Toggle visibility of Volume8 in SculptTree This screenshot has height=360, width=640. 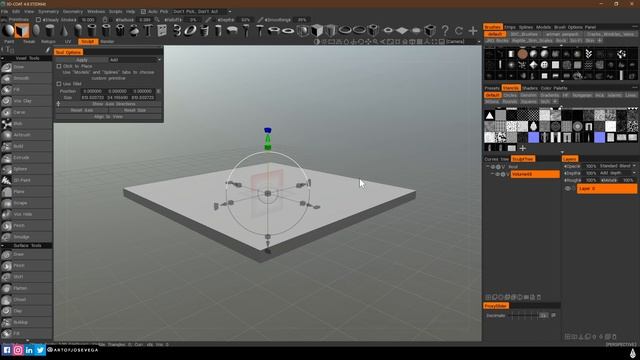498,174
